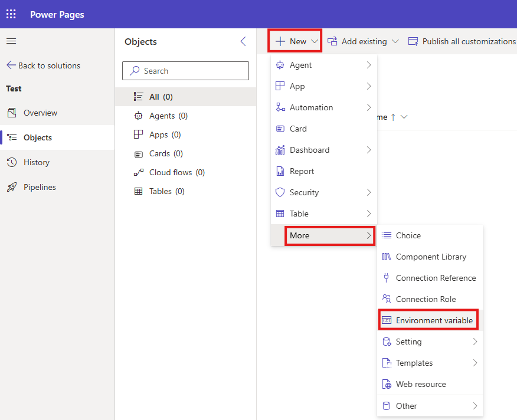
Task: Choose Connection Role from the submenu
Action: [430, 298]
